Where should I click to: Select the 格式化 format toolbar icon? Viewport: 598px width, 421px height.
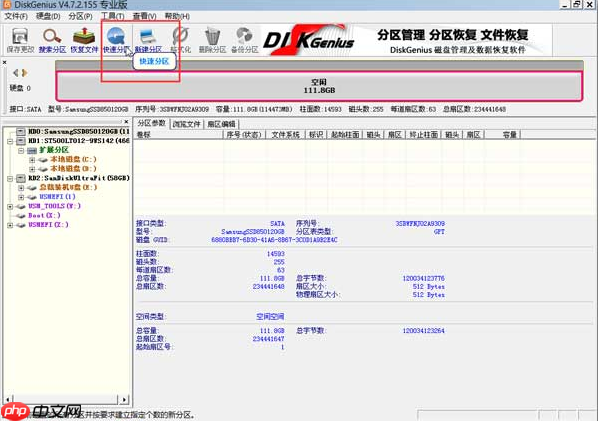[x=180, y=40]
